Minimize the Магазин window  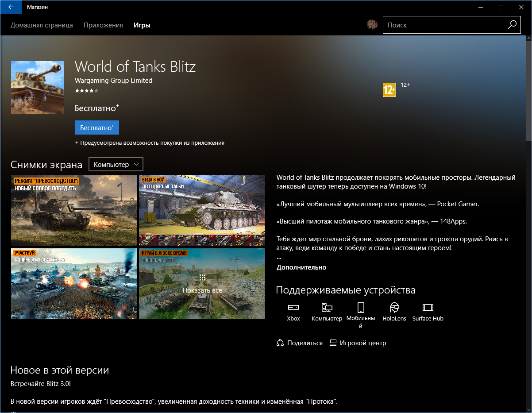[x=481, y=7]
